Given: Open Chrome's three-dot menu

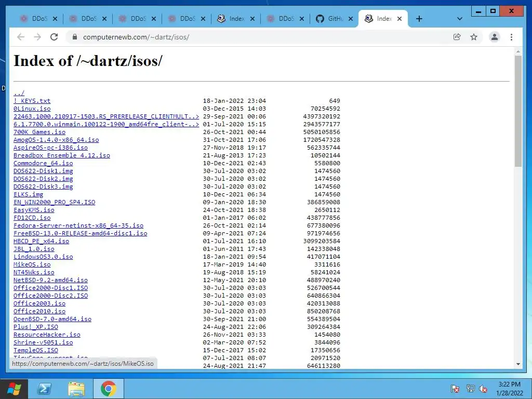Looking at the screenshot, I should 511,37.
